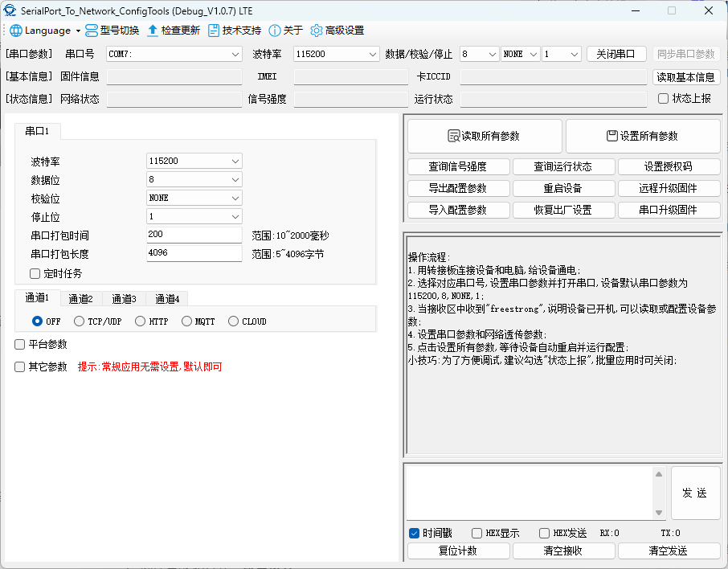Select the 串口1 tab
The width and height of the screenshot is (728, 569).
pyautogui.click(x=37, y=131)
